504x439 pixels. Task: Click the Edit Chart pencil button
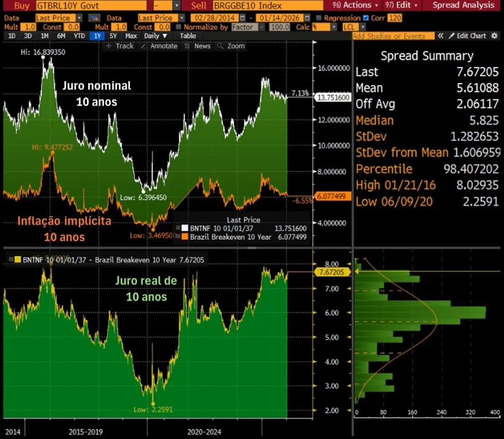point(467,36)
